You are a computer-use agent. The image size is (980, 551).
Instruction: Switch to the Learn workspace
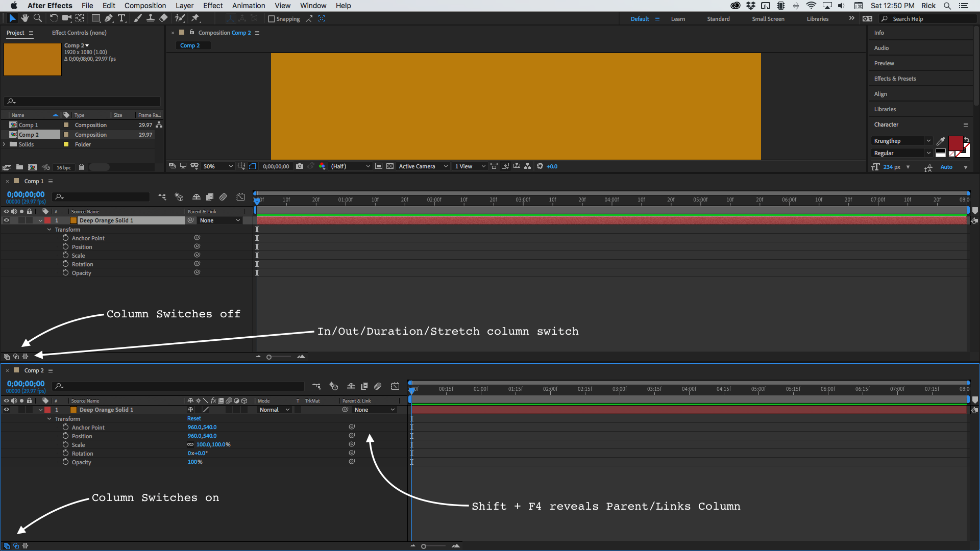coord(678,18)
